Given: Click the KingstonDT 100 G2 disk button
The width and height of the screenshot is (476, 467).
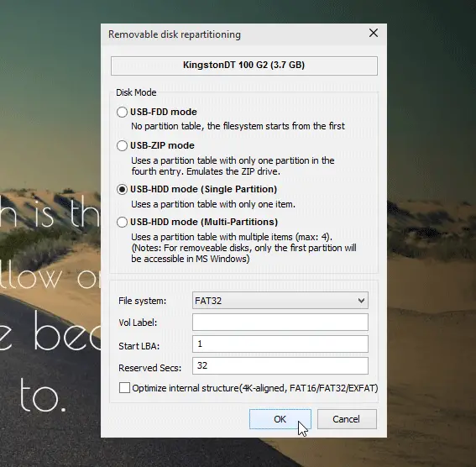Looking at the screenshot, I should click(244, 66).
